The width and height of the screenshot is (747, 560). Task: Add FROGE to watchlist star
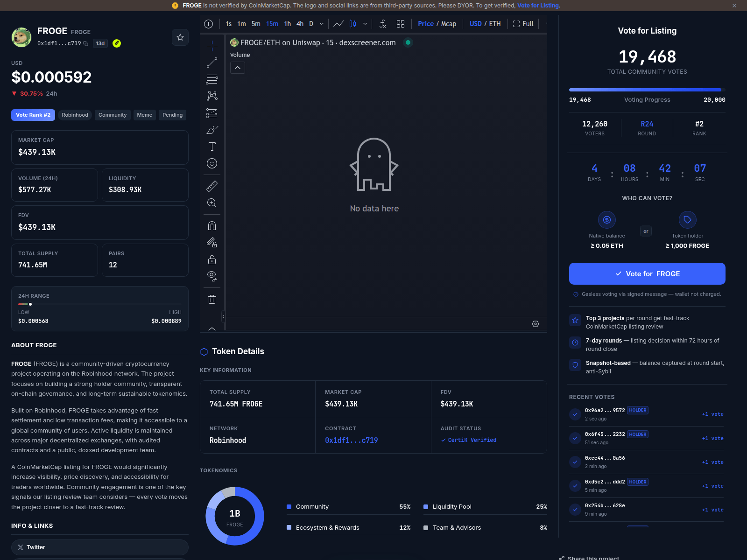click(x=180, y=37)
